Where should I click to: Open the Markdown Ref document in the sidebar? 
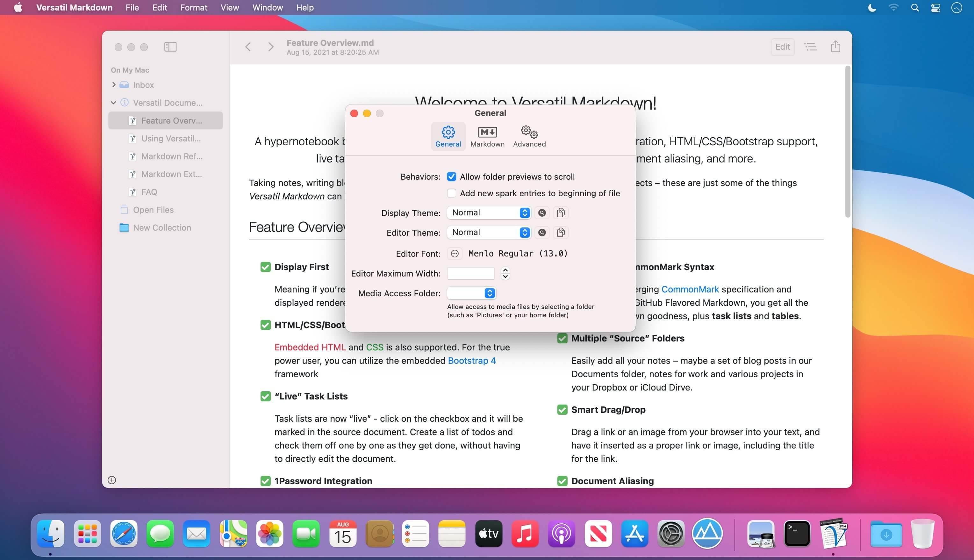pos(166,156)
